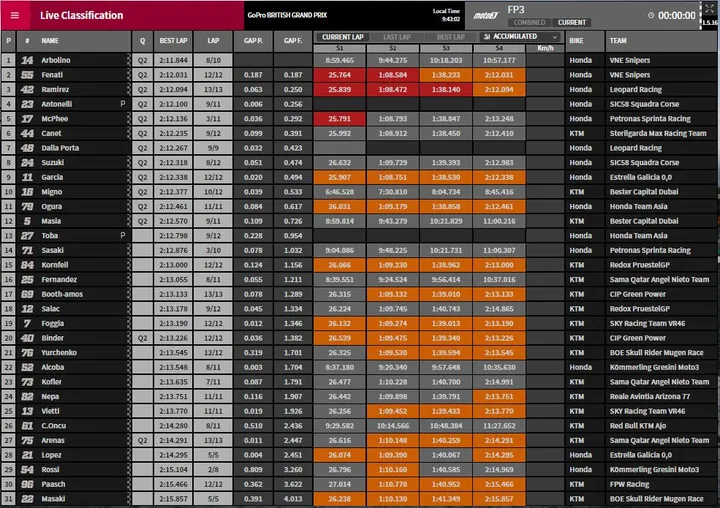Image resolution: width=720 pixels, height=508 pixels.
Task: Click the Km/h speed header
Action: pos(545,48)
